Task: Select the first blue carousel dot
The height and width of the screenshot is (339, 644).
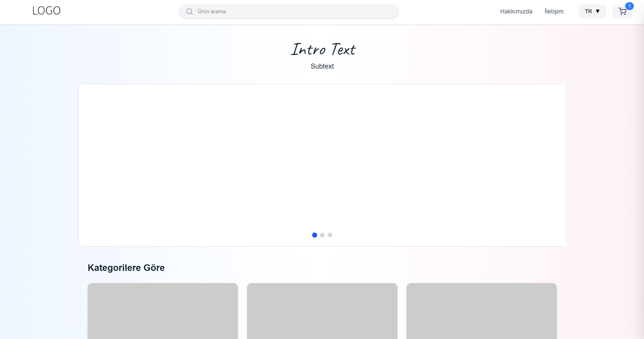Action: (x=314, y=235)
